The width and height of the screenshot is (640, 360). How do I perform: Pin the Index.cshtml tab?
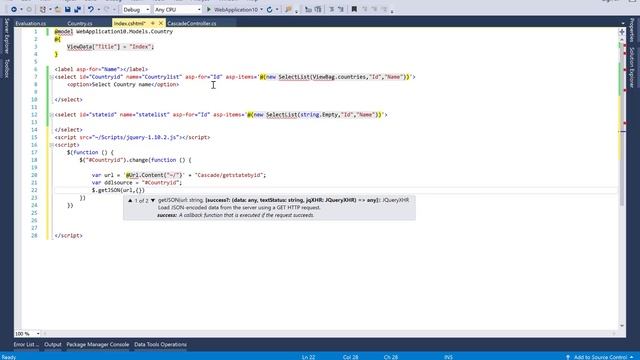tap(153, 23)
